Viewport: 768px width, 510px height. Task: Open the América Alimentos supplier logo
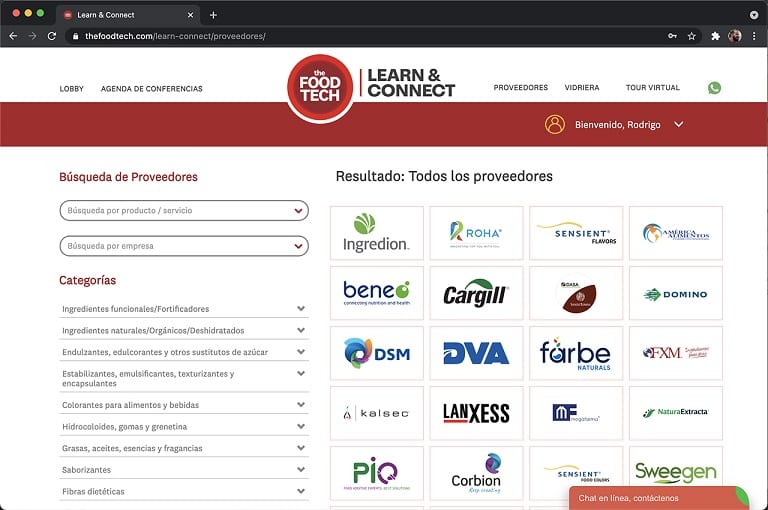[675, 233]
